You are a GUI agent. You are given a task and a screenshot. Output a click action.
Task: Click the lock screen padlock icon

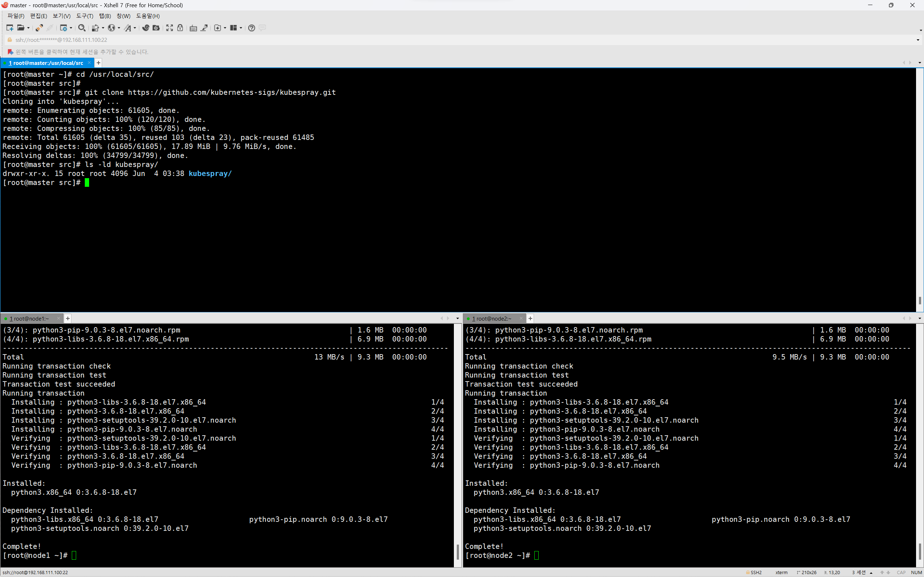(180, 28)
